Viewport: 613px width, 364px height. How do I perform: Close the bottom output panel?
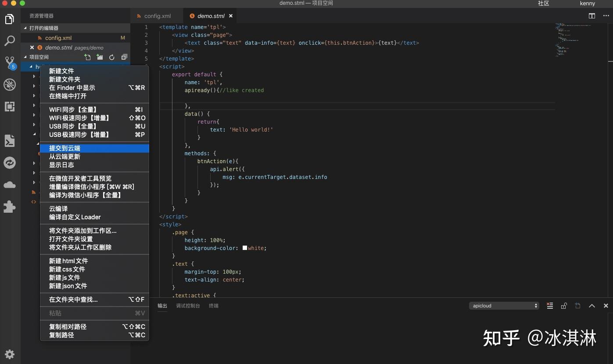[x=606, y=306]
